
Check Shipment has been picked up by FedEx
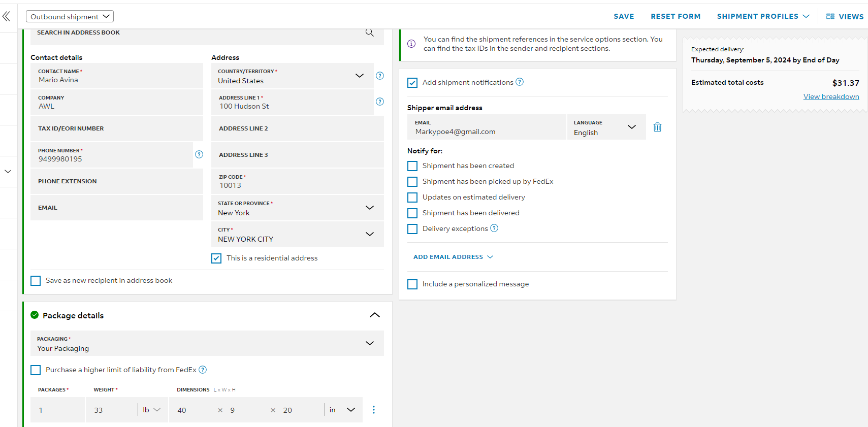[x=412, y=182]
